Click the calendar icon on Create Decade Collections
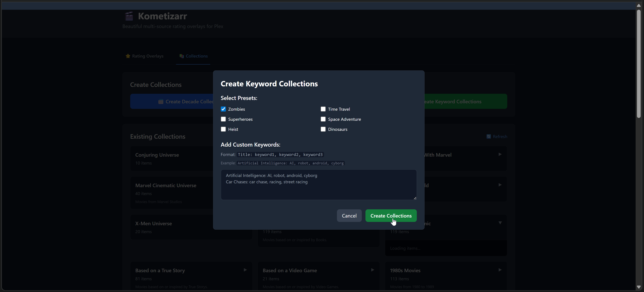The width and height of the screenshot is (644, 292). [x=161, y=101]
